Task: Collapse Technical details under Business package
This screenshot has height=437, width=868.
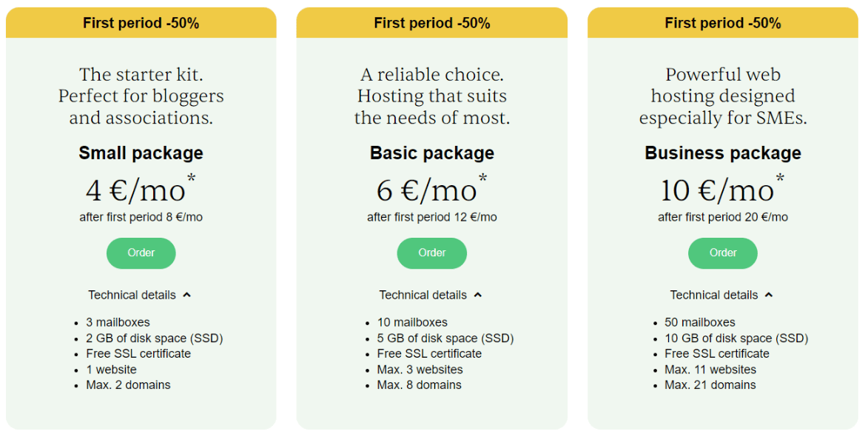Action: point(721,296)
